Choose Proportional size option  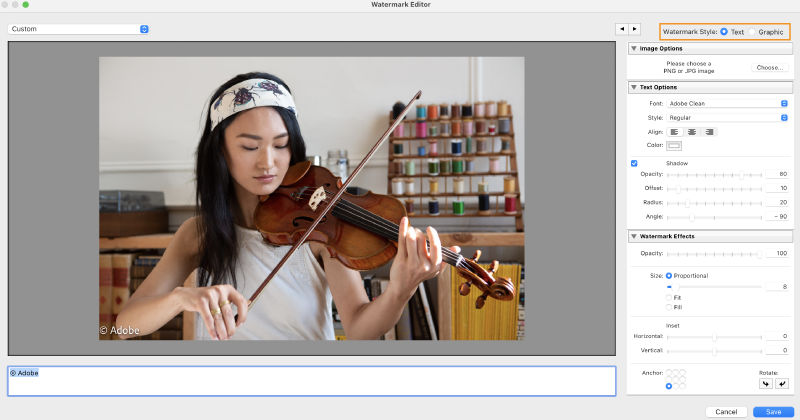click(x=669, y=276)
